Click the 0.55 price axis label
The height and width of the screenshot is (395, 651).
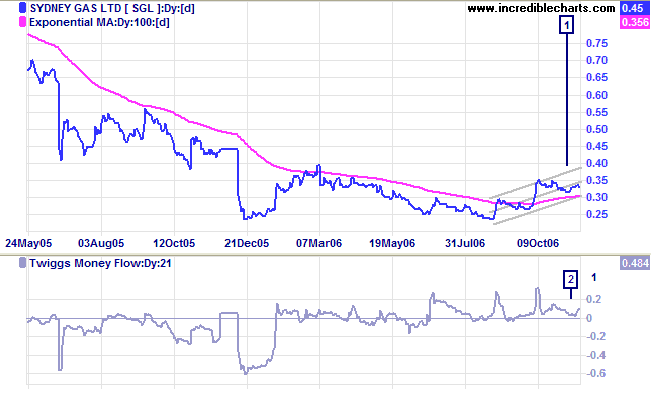coord(597,112)
